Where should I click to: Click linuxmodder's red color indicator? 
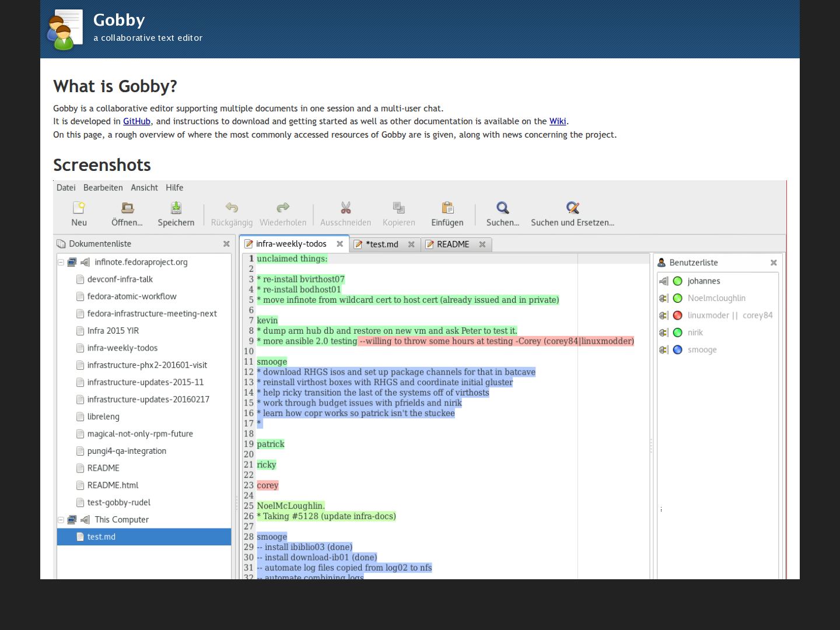678,316
